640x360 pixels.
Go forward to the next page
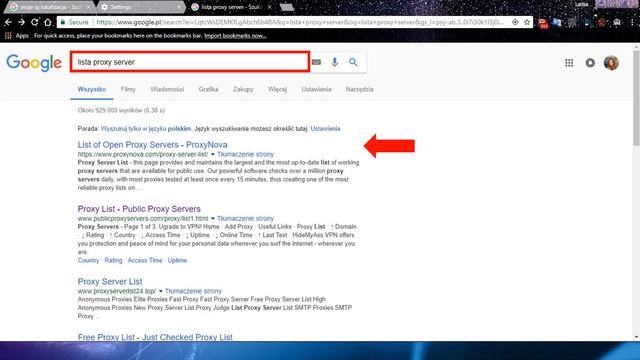coord(21,22)
